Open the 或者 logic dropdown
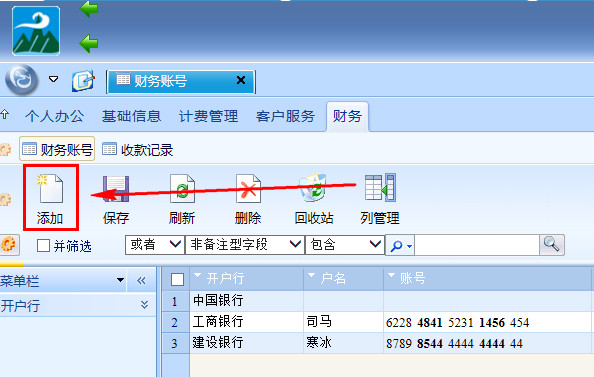 [x=155, y=244]
